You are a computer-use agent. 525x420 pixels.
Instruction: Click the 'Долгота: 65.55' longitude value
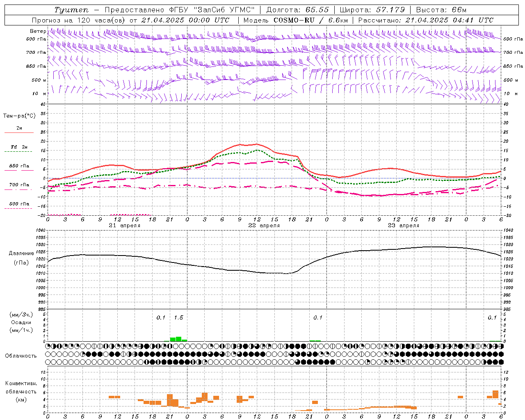click(x=297, y=10)
